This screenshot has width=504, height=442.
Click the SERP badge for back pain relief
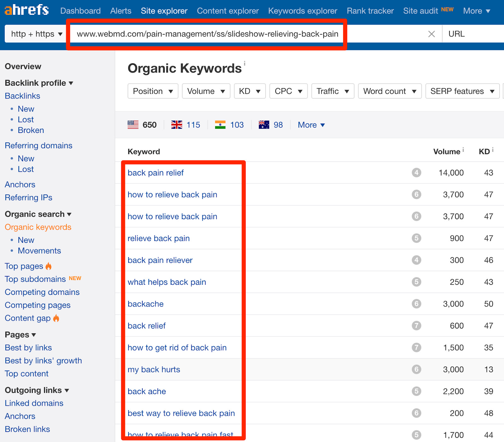(x=416, y=173)
